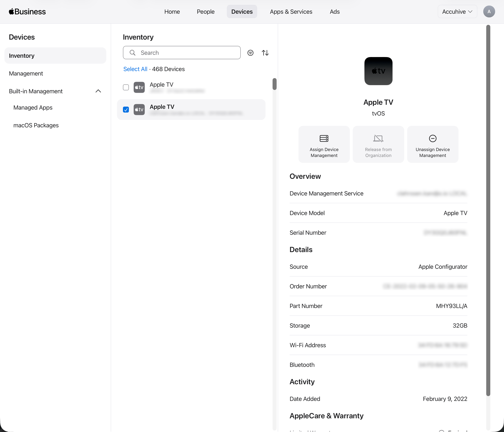
Task: Click the "468 Devices" count text
Action: [x=168, y=69]
